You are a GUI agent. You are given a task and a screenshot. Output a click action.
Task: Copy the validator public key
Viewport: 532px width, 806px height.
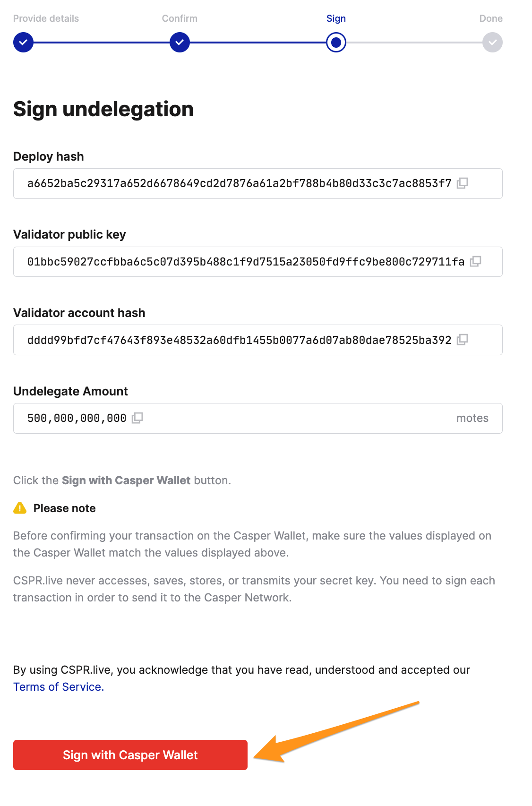click(x=475, y=261)
